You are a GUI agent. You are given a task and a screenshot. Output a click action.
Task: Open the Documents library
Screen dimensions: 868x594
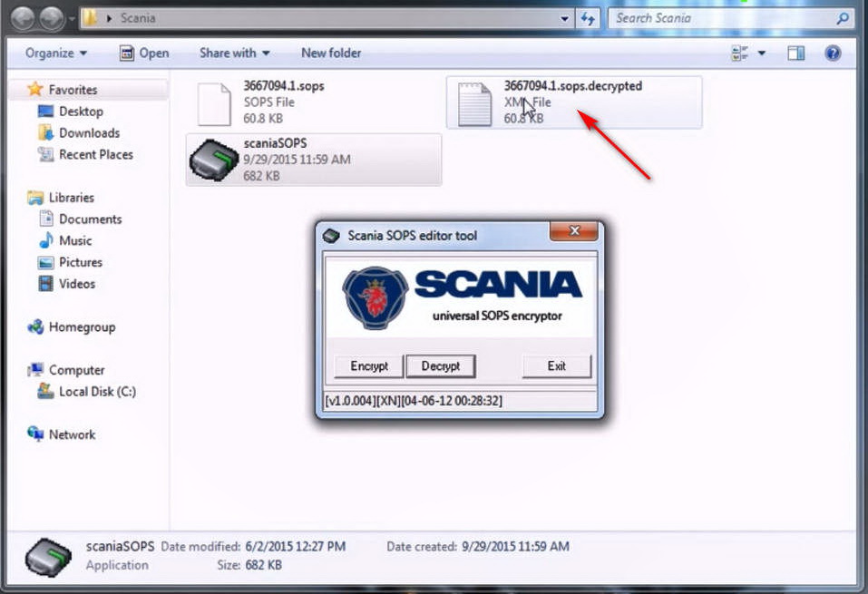[x=90, y=219]
